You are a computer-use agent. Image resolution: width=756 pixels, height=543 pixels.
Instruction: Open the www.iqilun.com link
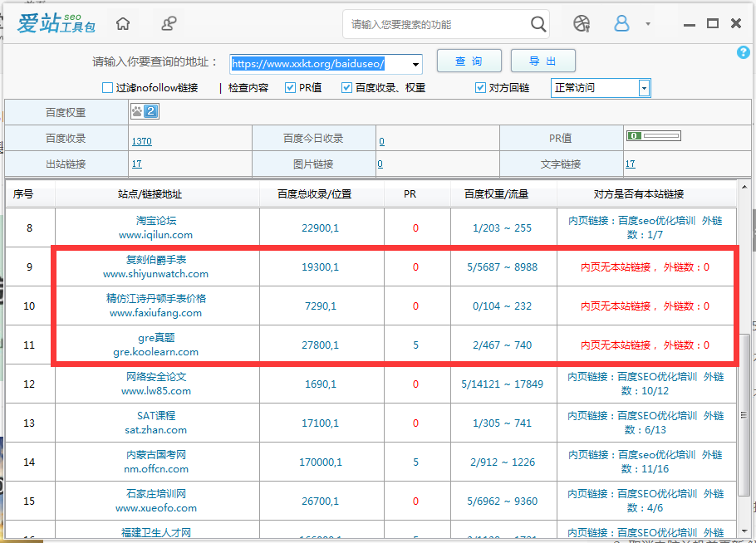coord(155,235)
